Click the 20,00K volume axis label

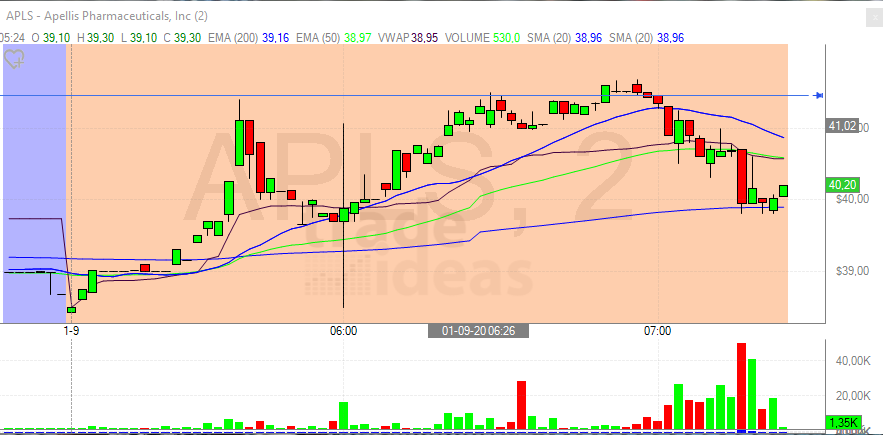click(855, 396)
